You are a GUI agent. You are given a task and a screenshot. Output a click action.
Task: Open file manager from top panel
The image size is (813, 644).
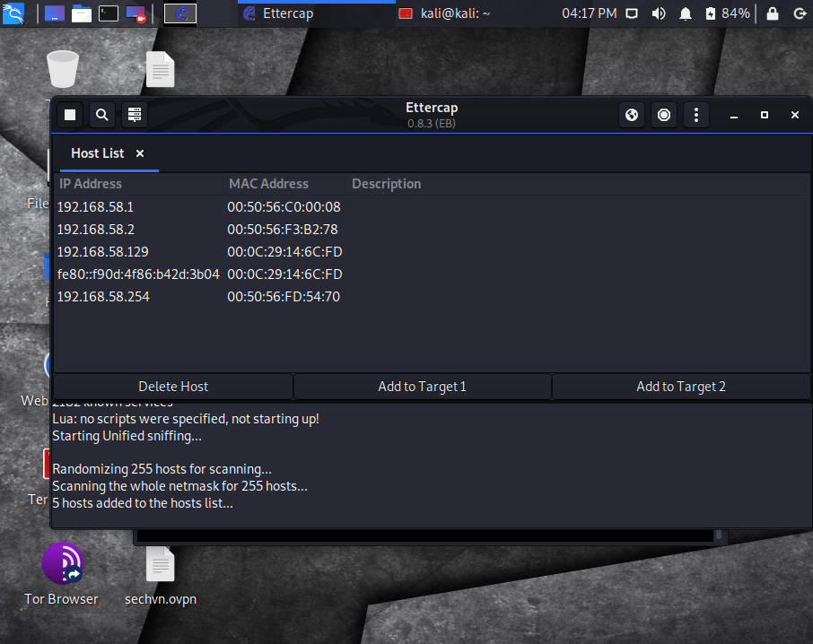82,13
